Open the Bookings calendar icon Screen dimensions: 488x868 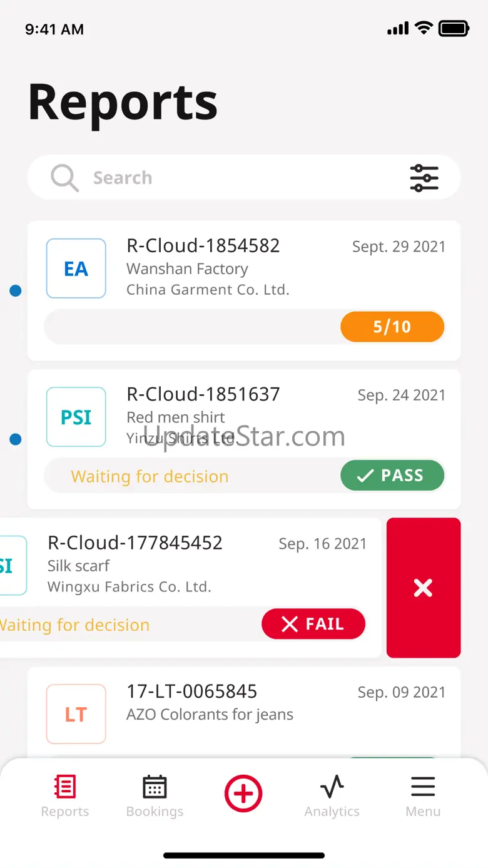155,787
